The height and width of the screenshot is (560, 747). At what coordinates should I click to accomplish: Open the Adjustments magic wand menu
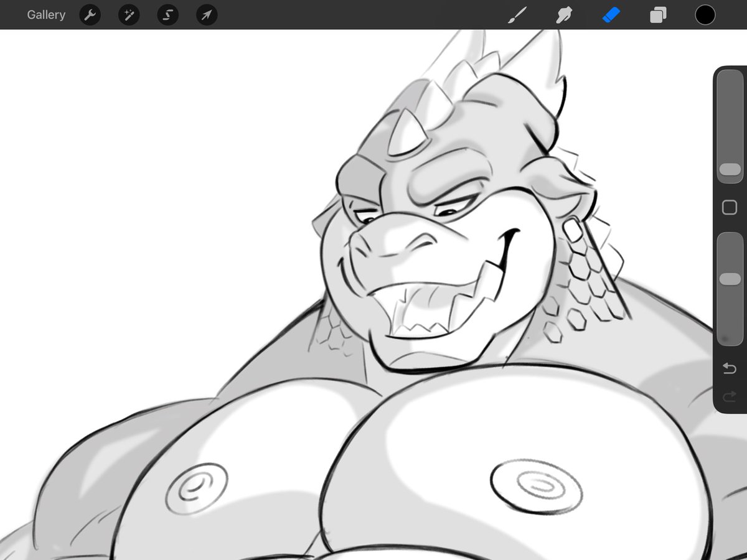tap(129, 15)
